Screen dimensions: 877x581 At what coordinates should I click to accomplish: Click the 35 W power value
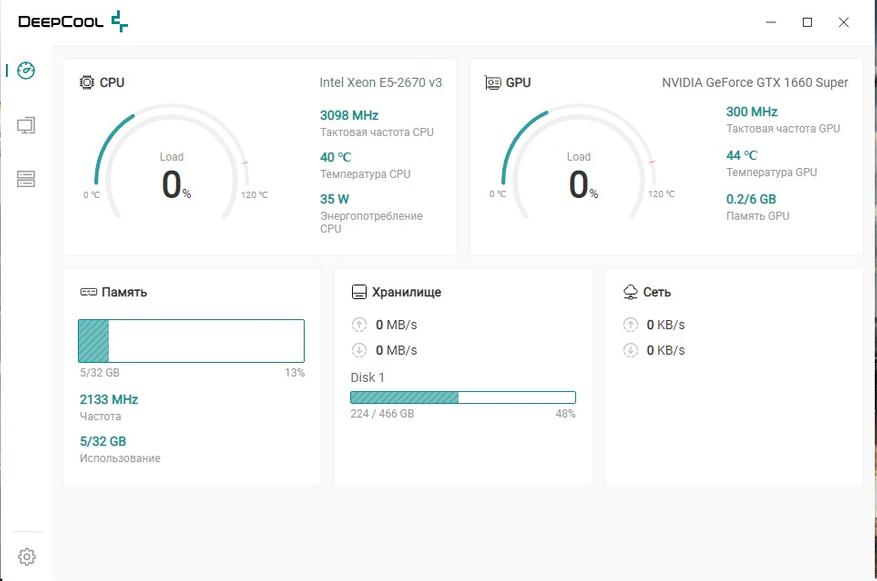[x=334, y=199]
